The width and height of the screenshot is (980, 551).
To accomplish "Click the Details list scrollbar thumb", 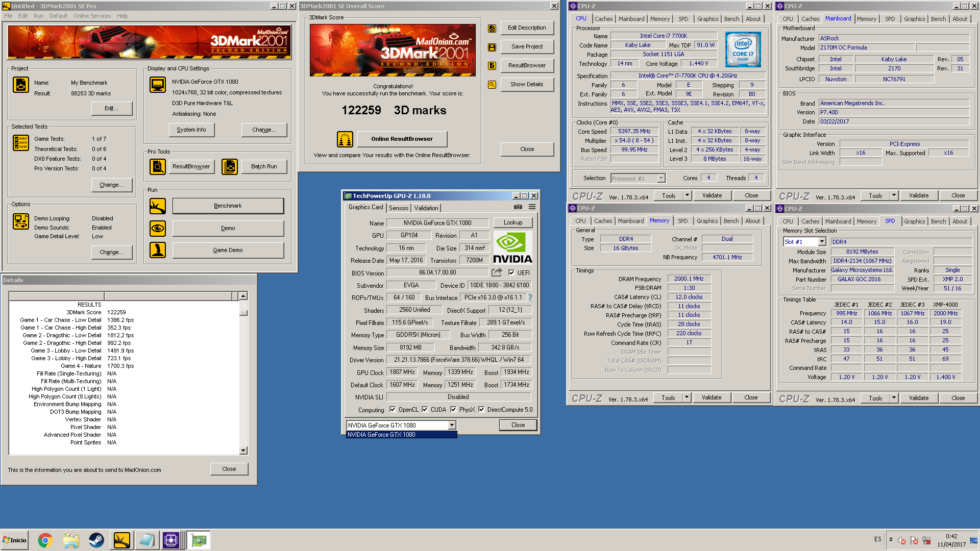I will tap(243, 312).
